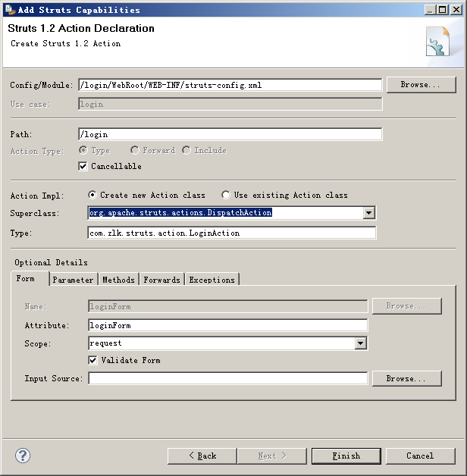Cancel the Add Struts Capabilities dialog
The width and height of the screenshot is (467, 476).
coord(421,456)
